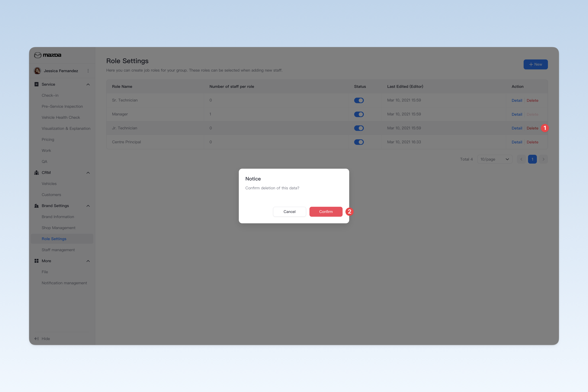Click the Mazda logo
588x392 pixels.
(x=47, y=55)
